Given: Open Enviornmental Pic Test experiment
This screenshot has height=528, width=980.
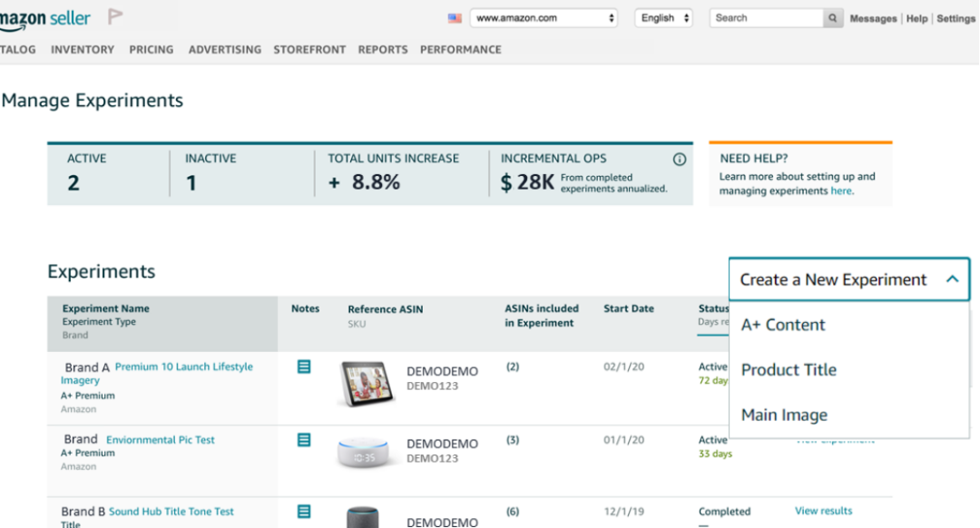Looking at the screenshot, I should click(160, 440).
